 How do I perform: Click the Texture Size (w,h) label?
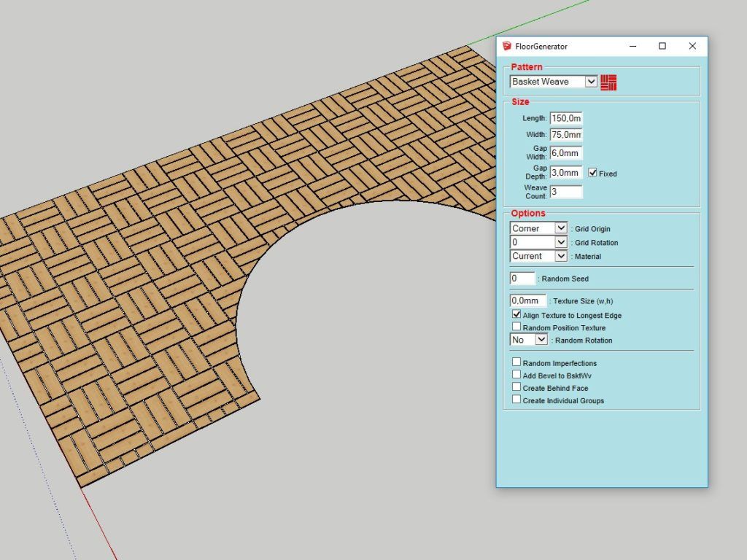coord(583,301)
